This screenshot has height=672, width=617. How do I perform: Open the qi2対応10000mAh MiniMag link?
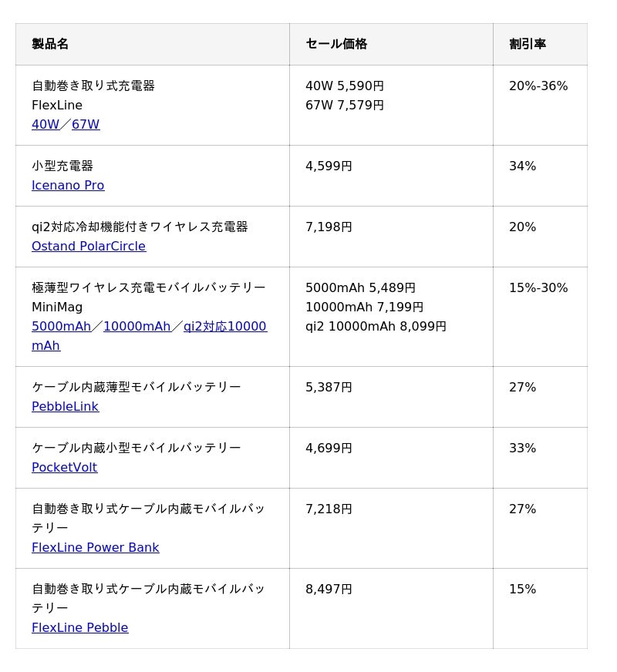click(x=224, y=327)
